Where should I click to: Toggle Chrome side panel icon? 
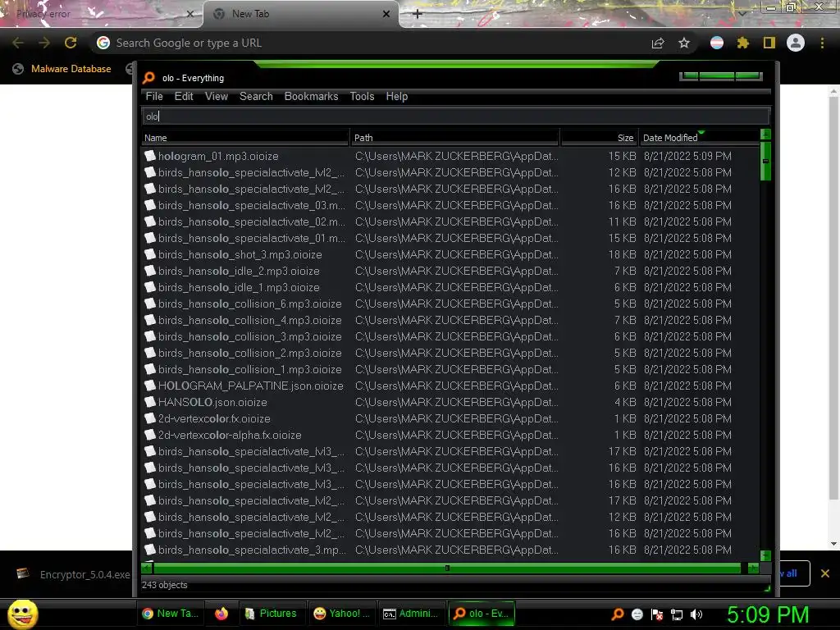pyautogui.click(x=769, y=43)
